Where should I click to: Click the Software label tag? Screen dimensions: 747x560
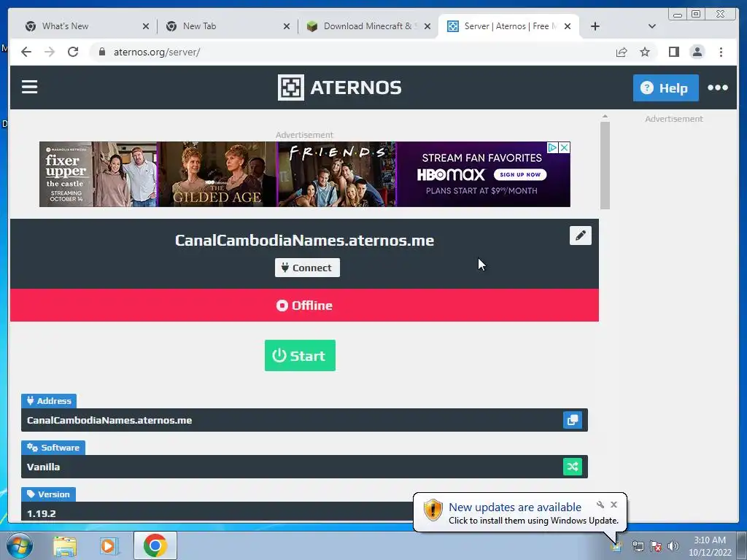coord(53,448)
